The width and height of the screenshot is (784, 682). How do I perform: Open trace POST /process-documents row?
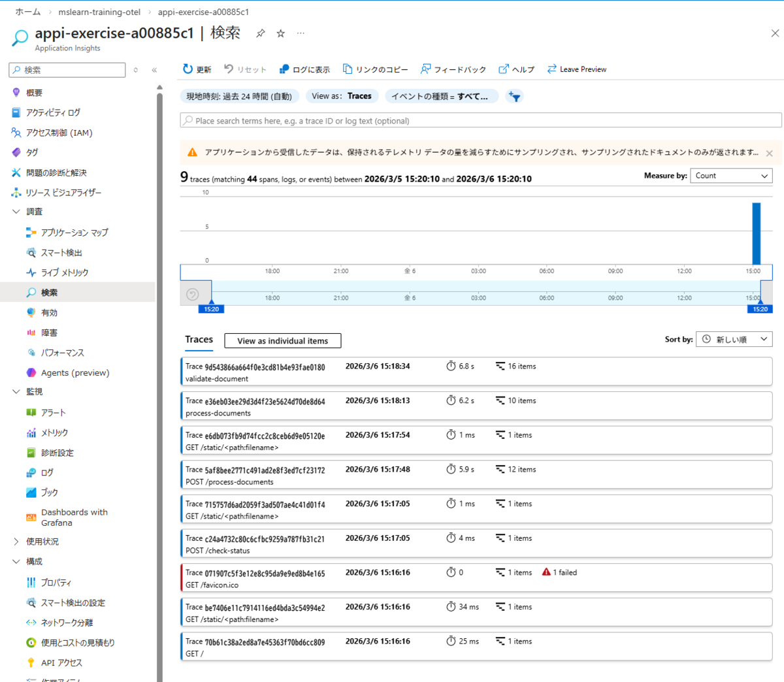[x=476, y=475]
